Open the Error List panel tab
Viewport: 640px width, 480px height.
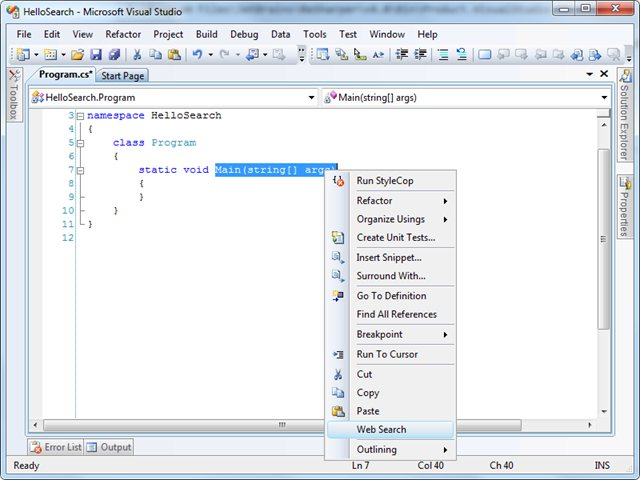click(x=56, y=447)
